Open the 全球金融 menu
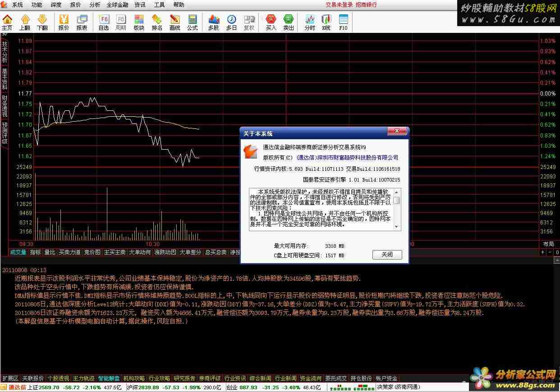 tap(117, 5)
